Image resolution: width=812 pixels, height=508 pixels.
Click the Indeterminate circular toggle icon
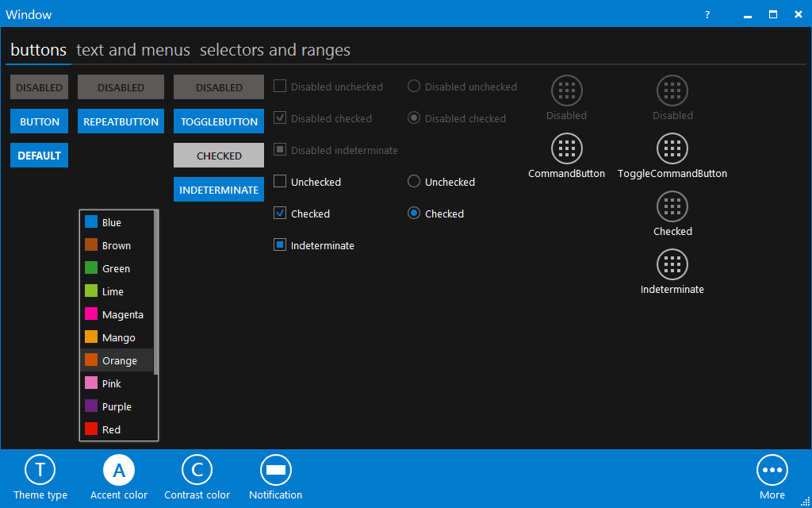point(672,264)
